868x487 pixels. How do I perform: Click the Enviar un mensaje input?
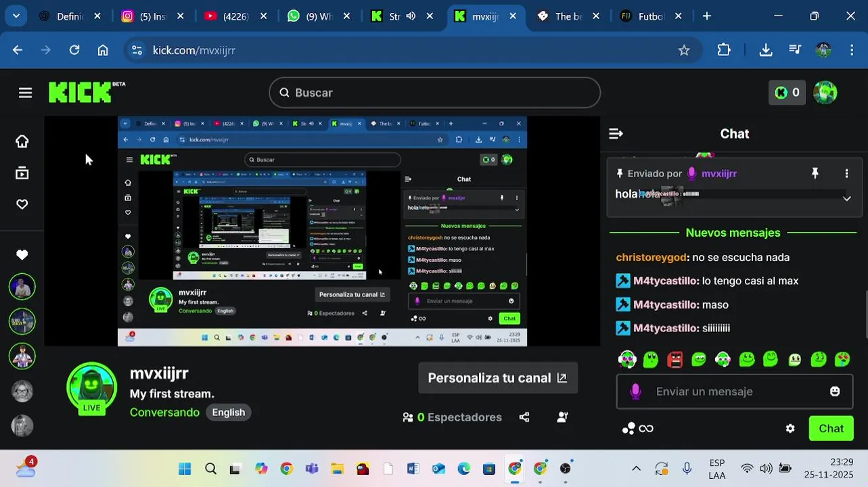click(734, 392)
